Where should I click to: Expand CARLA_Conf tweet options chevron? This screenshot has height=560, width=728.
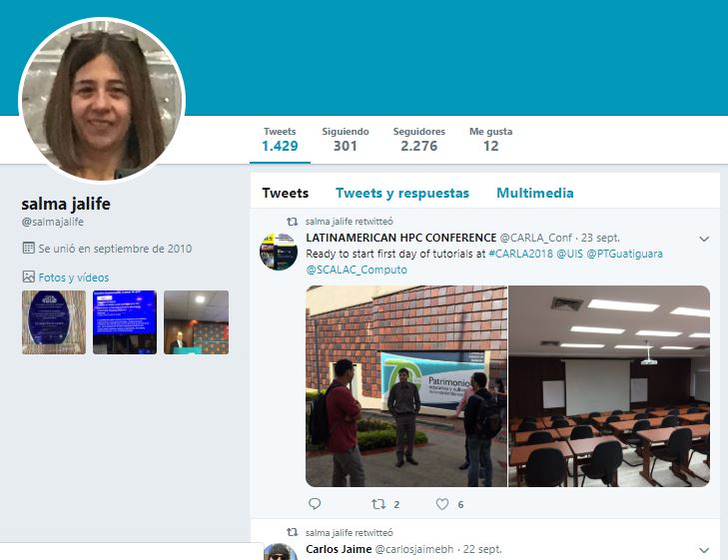pyautogui.click(x=704, y=239)
